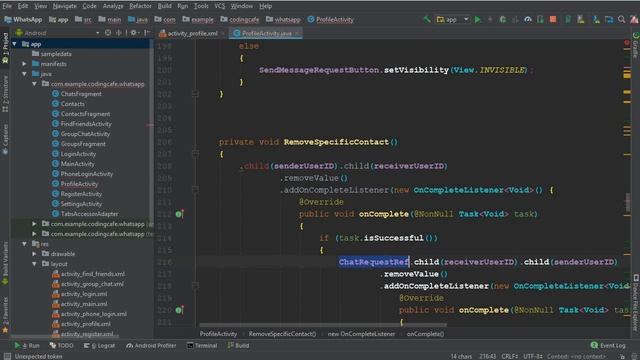Click the vertical editor scrollbar thumb
The height and width of the screenshot is (360, 640).
tap(628, 202)
